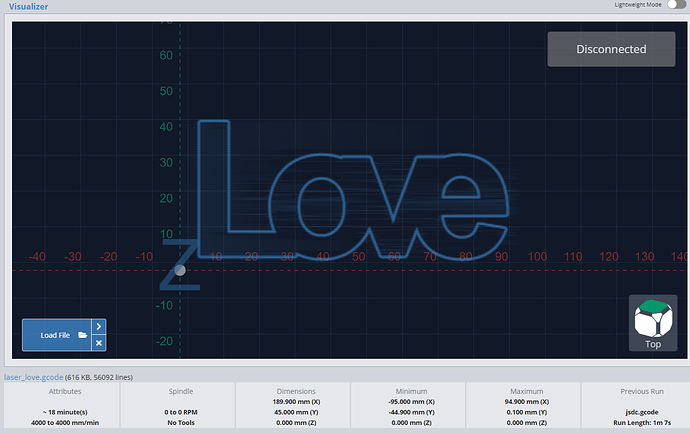
Task: Click the 'Run Length: 1m 7s' text
Action: pos(642,423)
